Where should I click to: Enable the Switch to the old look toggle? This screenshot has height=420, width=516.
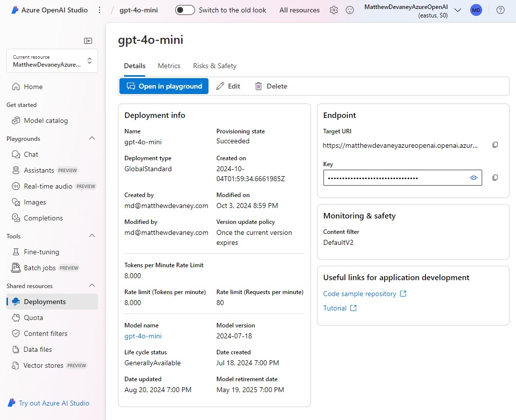coord(185,9)
